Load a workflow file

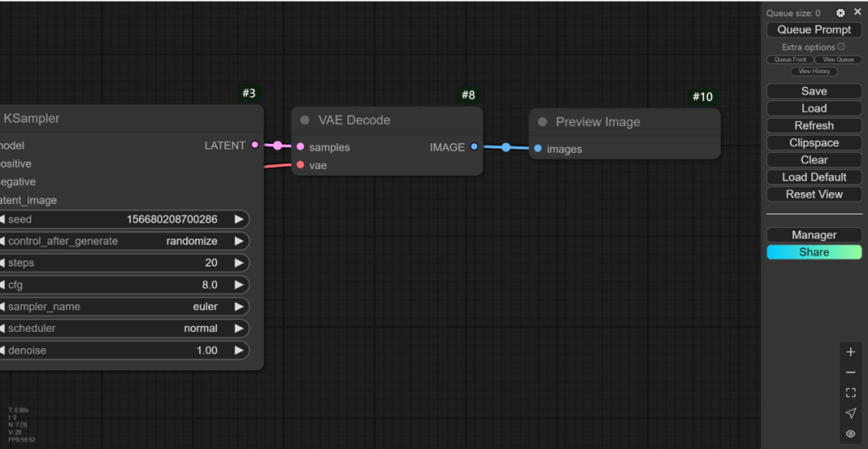point(813,108)
